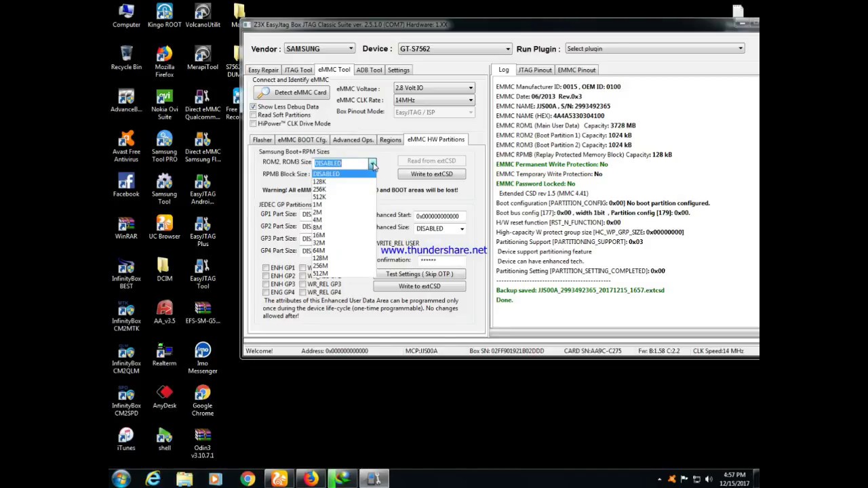Viewport: 868px width, 488px height.
Task: Switch to the Easy Repair tab
Action: [x=263, y=70]
